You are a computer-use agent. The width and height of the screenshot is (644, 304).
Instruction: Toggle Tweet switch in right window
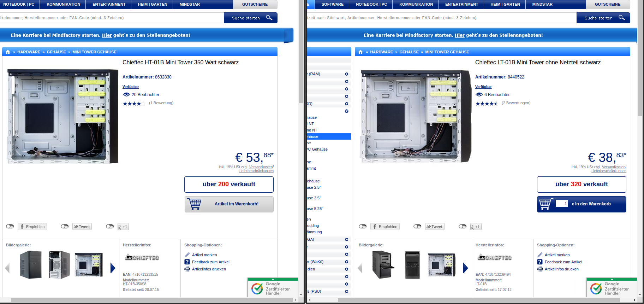tap(417, 226)
